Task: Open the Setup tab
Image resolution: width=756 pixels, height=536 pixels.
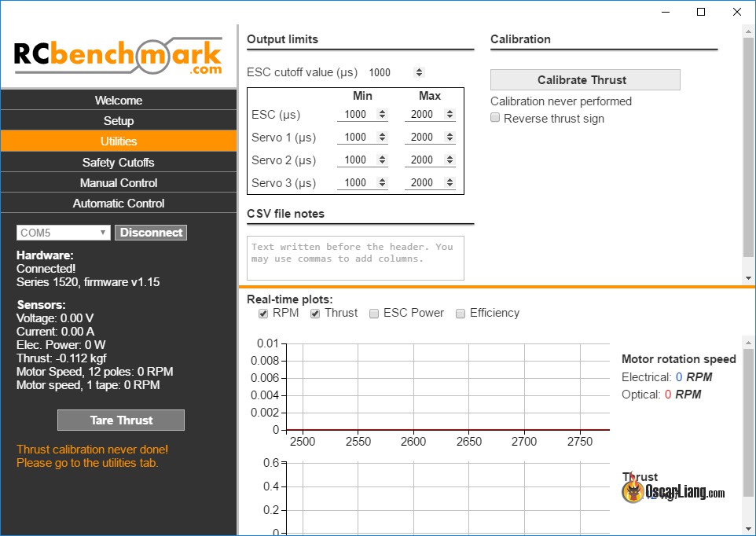Action: tap(119, 120)
